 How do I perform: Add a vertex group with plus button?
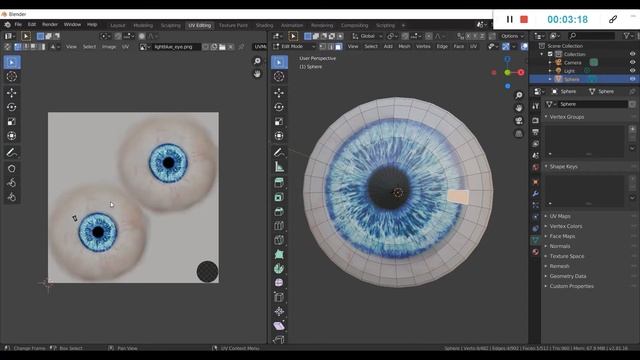[632, 129]
